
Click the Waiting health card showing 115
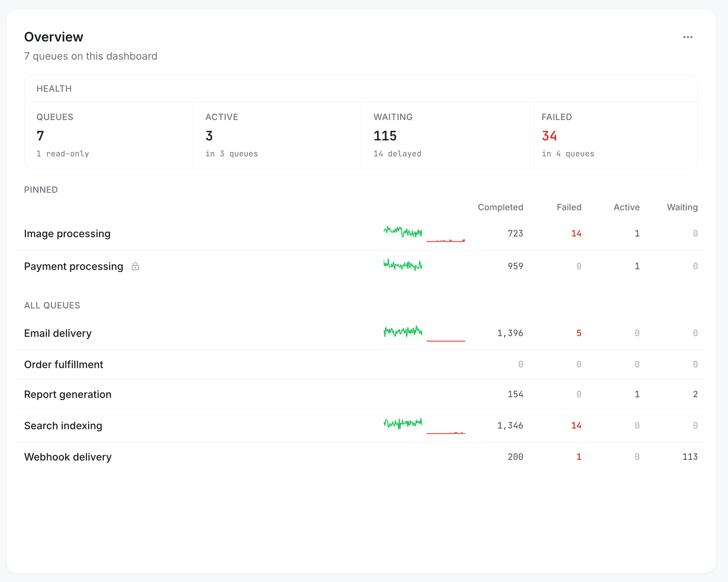(446, 136)
